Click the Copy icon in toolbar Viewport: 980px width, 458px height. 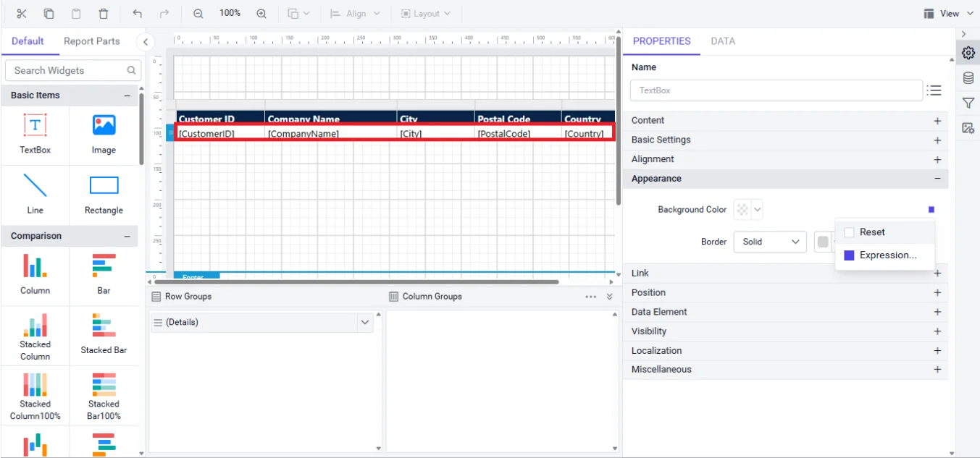(49, 14)
